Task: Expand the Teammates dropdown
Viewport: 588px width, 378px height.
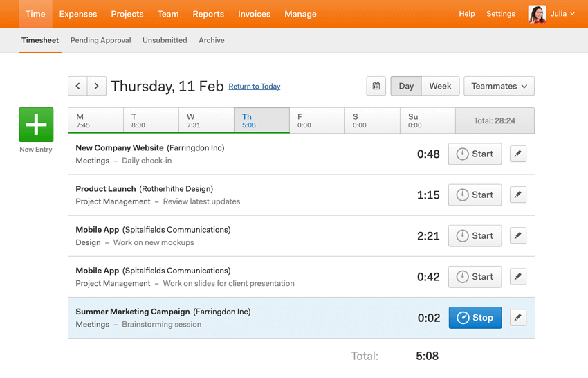Action: coord(499,86)
